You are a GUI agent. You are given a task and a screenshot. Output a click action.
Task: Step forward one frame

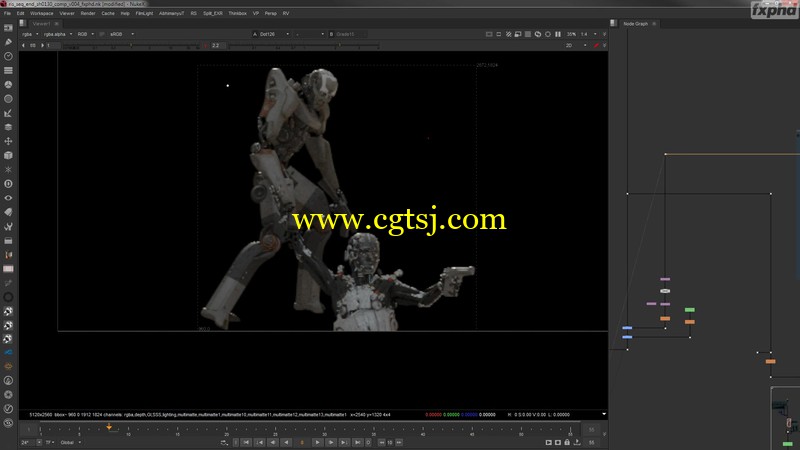[x=331, y=442]
